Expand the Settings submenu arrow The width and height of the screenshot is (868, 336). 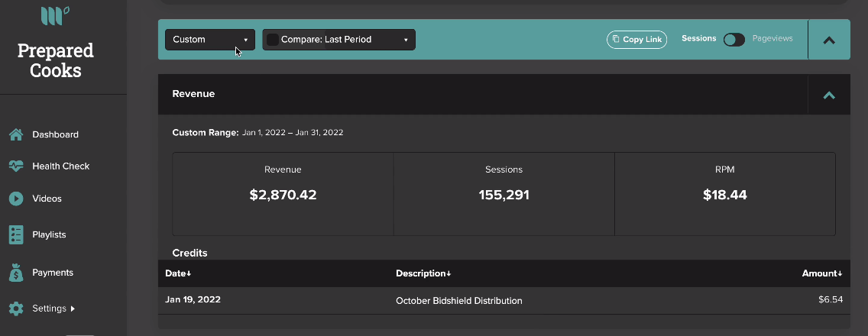point(73,309)
